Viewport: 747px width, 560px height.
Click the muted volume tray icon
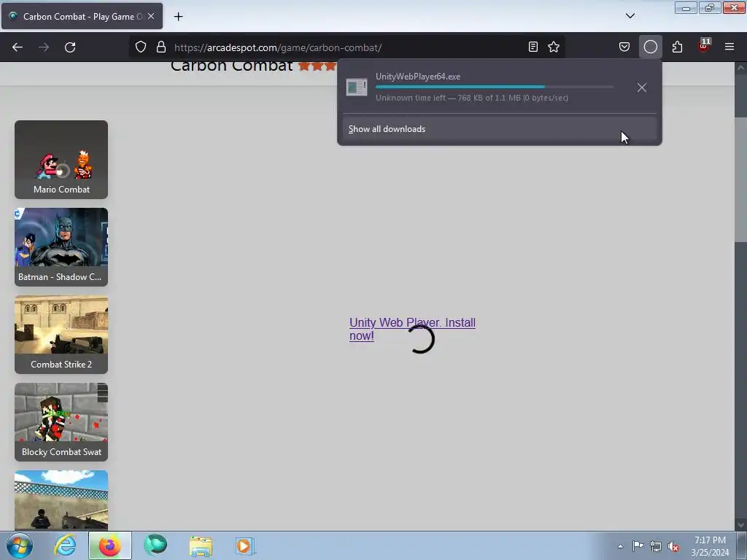(673, 546)
